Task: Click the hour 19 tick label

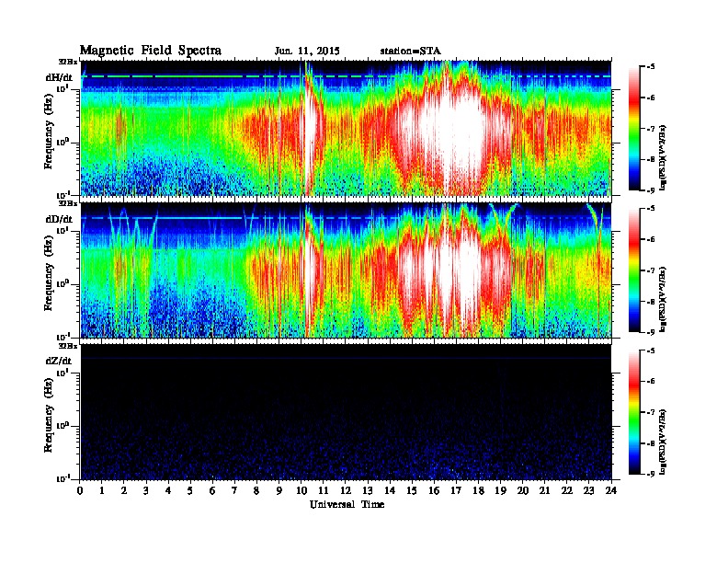Action: click(500, 490)
